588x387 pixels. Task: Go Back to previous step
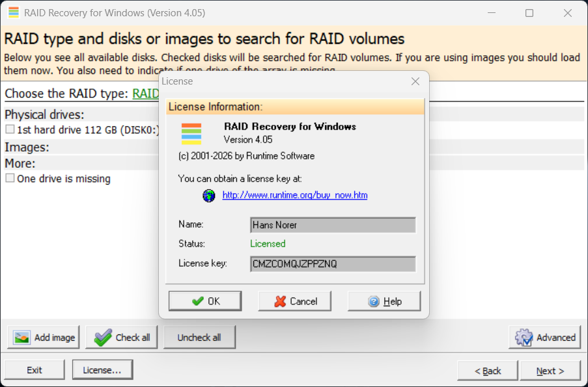coord(488,371)
